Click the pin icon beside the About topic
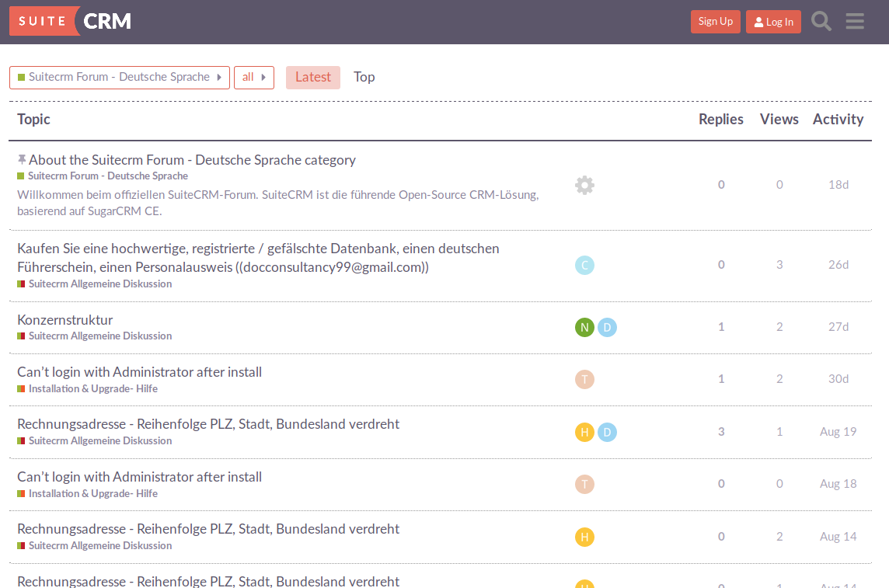The image size is (889, 588). pos(22,160)
